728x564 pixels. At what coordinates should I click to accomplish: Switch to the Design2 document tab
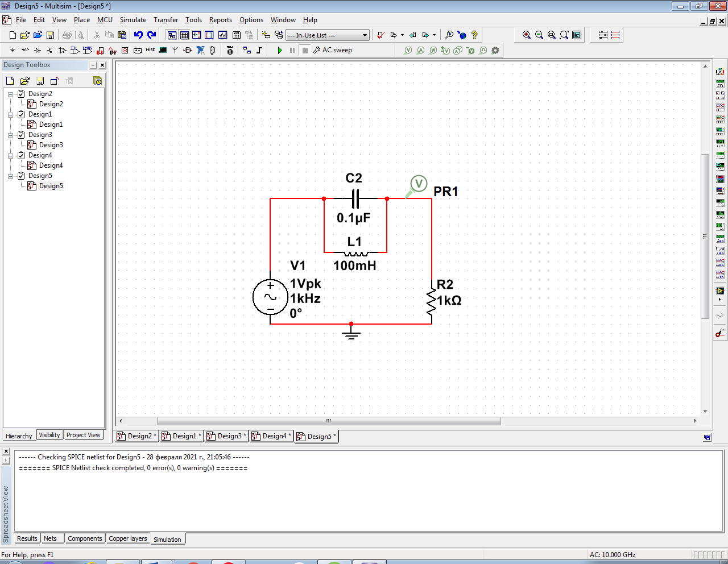coord(136,436)
